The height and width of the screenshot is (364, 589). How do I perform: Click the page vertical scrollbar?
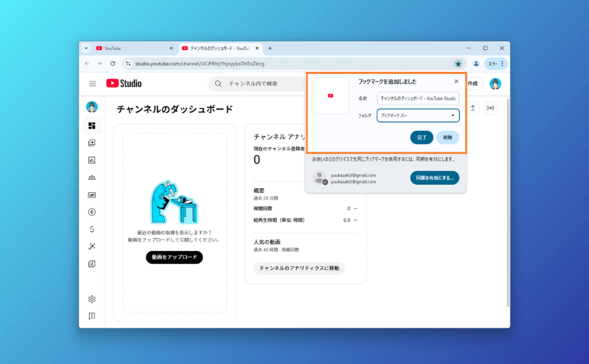point(508,203)
